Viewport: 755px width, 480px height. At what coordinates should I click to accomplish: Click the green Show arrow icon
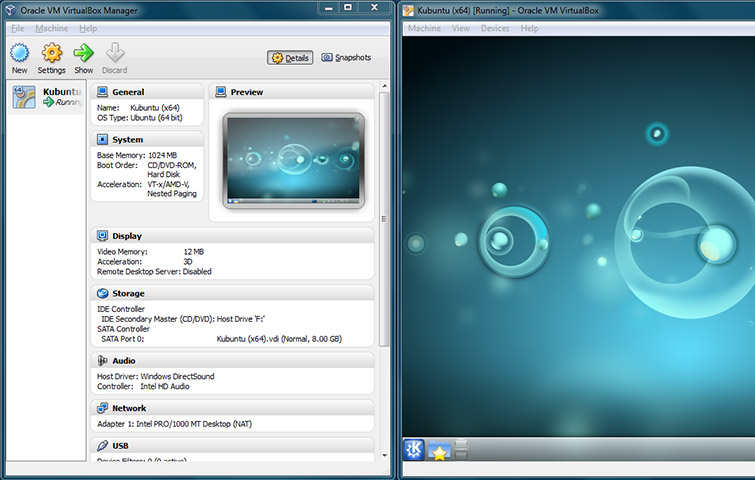83,52
